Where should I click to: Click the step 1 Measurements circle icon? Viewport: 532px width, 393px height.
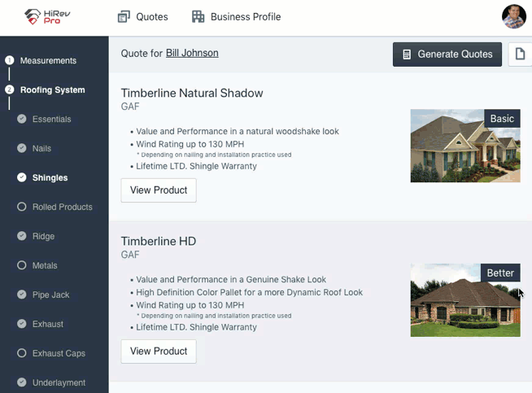click(x=10, y=60)
